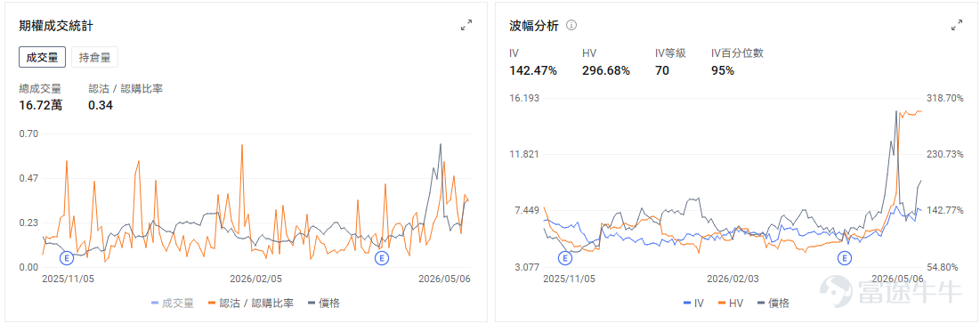This screenshot has height=324, width=980.
Task: Click the 2026/02/03 date axis label
Action: pyautogui.click(x=733, y=279)
